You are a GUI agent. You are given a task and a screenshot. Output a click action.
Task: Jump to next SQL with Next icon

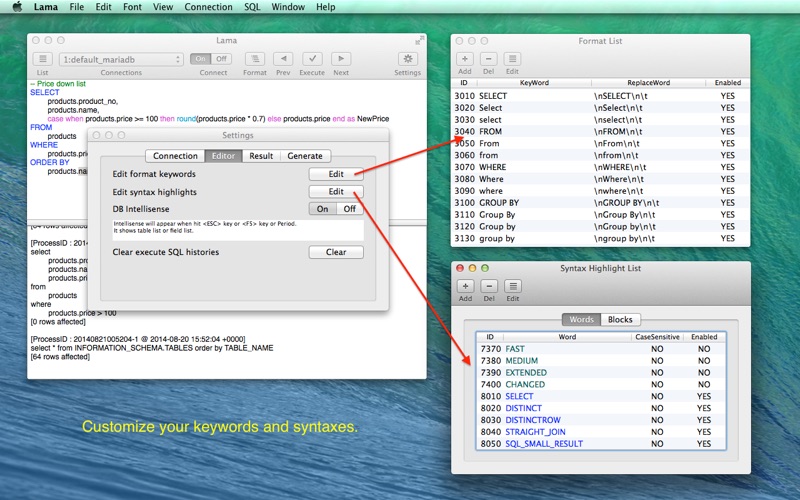(x=341, y=59)
